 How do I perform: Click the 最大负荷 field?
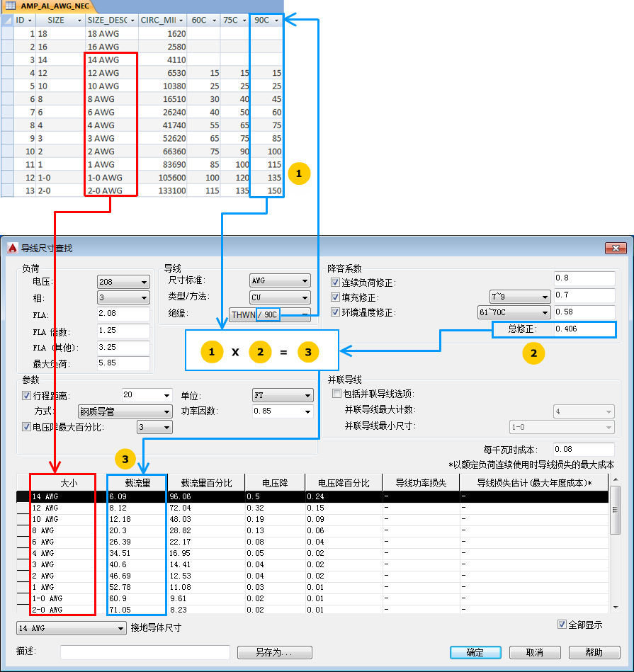click(123, 363)
